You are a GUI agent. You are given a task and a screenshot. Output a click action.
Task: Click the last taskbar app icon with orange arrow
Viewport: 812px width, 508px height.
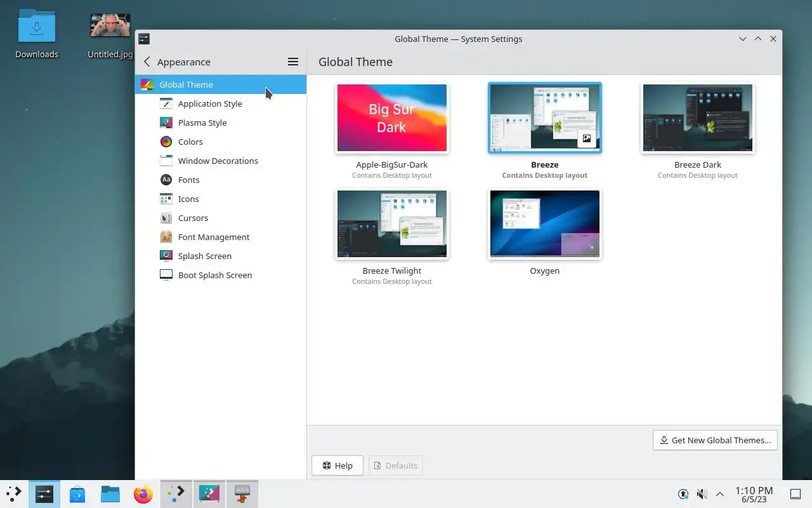242,493
